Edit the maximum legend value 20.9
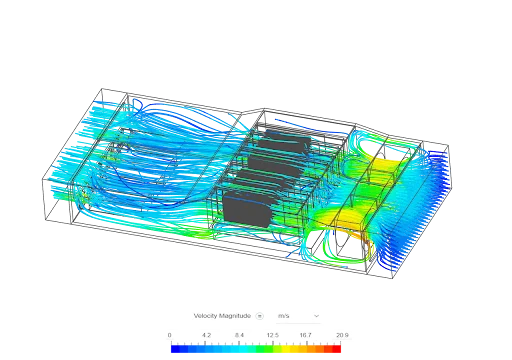The height and width of the screenshot is (360, 512). click(342, 335)
